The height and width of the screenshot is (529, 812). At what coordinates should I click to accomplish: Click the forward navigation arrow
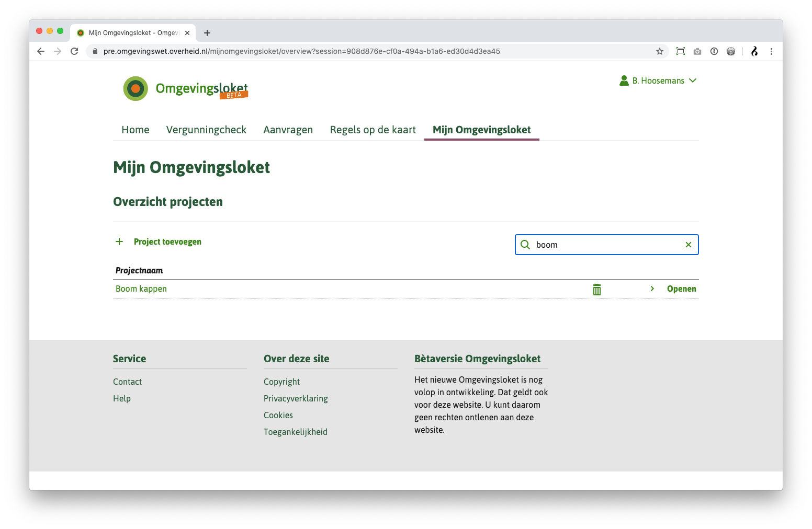58,51
